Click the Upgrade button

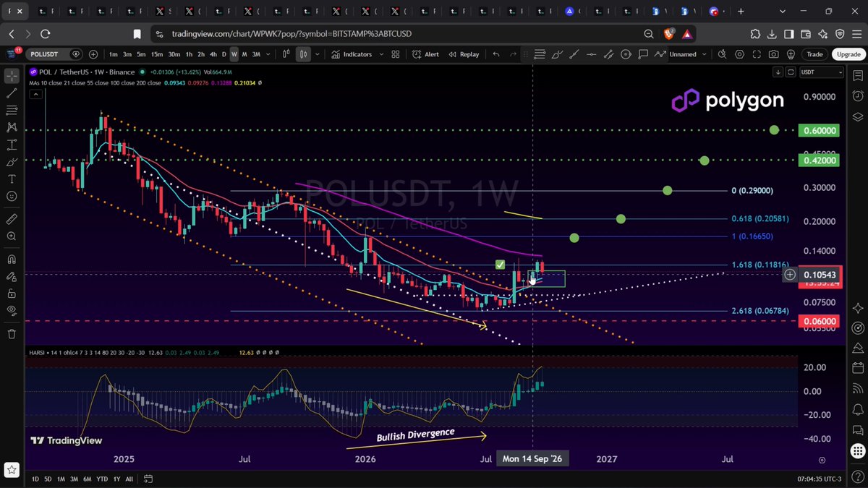pyautogui.click(x=847, y=54)
